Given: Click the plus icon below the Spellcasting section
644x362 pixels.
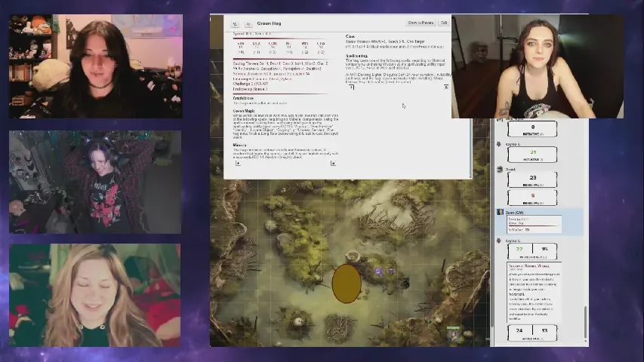Looking at the screenshot, I should click(351, 87).
